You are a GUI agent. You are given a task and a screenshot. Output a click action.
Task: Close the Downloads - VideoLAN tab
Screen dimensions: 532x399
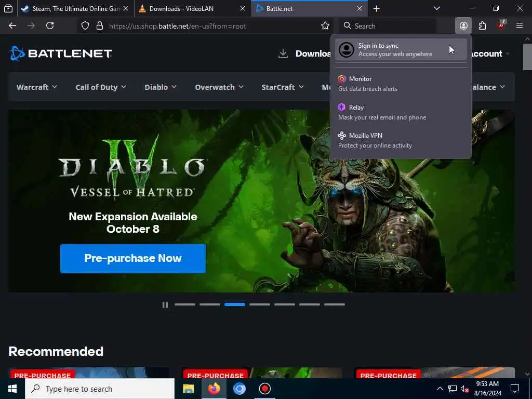point(243,9)
